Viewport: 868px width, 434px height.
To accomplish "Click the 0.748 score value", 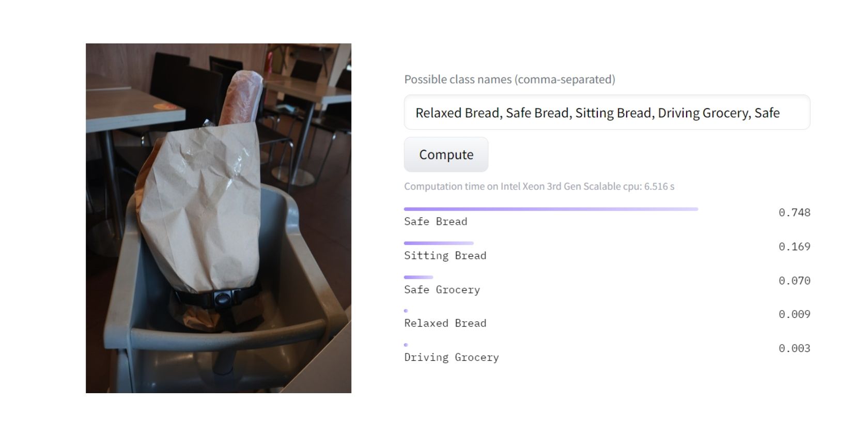I will coord(795,212).
